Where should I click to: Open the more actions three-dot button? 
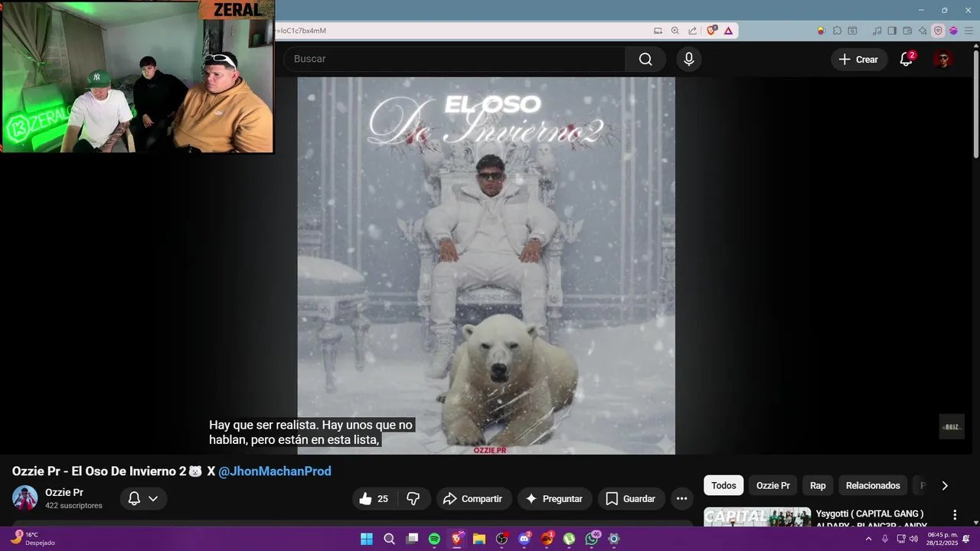click(x=681, y=499)
